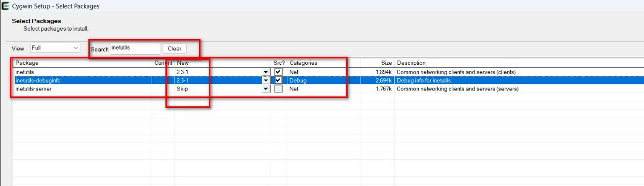Open the View dropdown set to Full
The width and height of the screenshot is (644, 186).
pos(55,48)
